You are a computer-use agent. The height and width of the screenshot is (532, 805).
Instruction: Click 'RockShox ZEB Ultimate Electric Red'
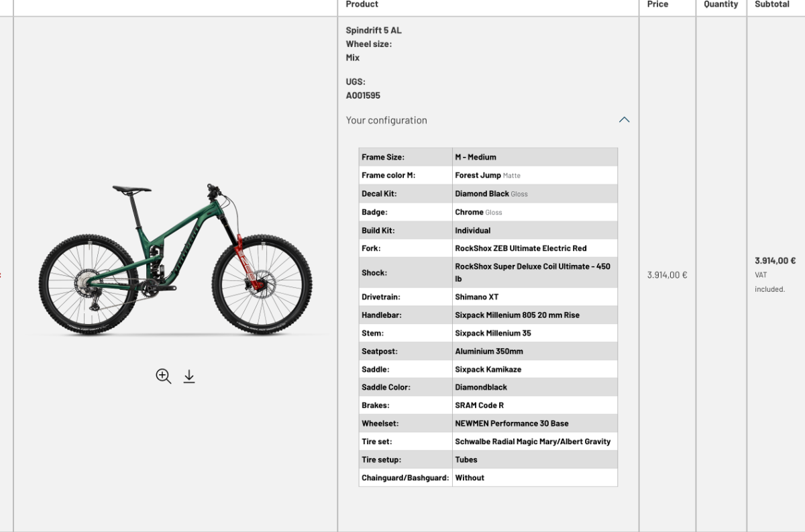click(521, 248)
